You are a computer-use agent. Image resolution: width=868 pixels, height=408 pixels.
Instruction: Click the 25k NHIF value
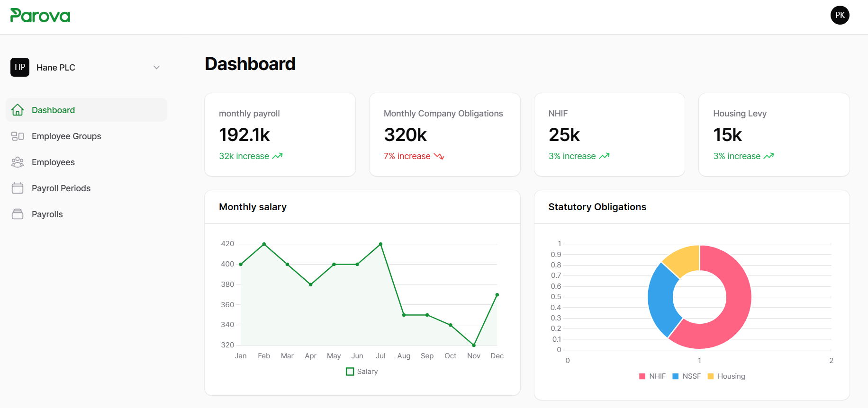[564, 135]
